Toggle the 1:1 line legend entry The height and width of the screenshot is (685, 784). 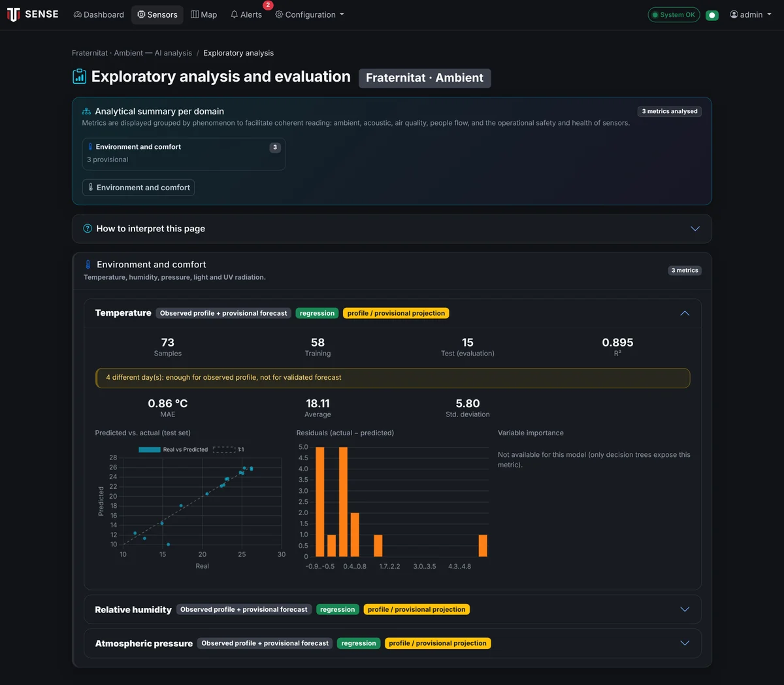(229, 450)
